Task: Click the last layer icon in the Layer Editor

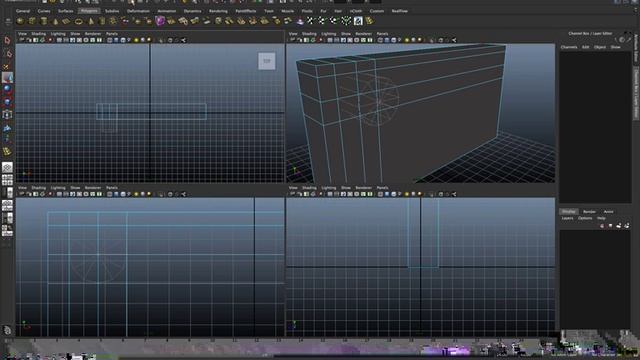Action: 627,225
